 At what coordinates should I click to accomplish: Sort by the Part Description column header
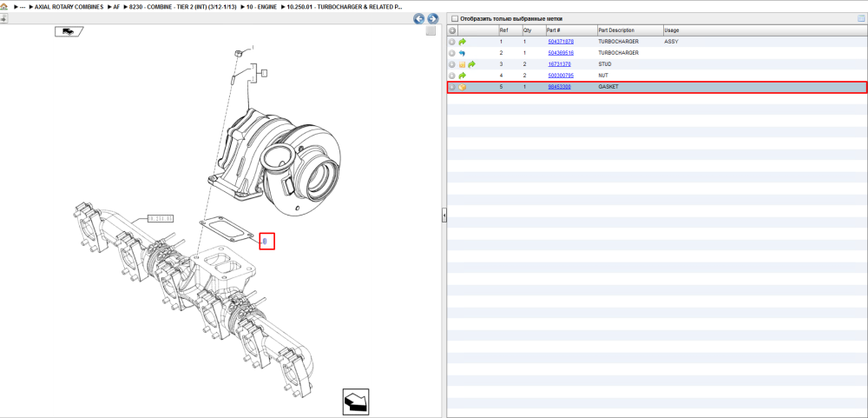tap(630, 30)
